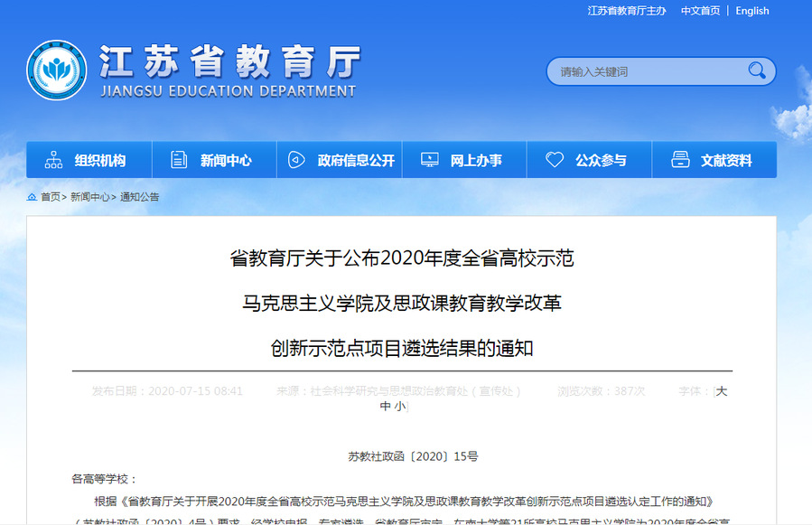The height and width of the screenshot is (525, 812).
Task: Click the Jiangsu Education Department logo emblem
Action: 57,70
